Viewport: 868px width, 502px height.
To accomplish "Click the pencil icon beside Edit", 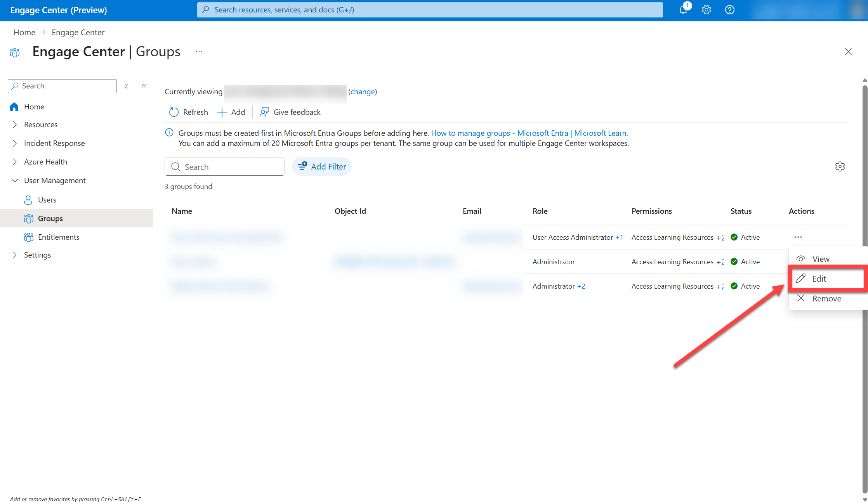I will 801,279.
